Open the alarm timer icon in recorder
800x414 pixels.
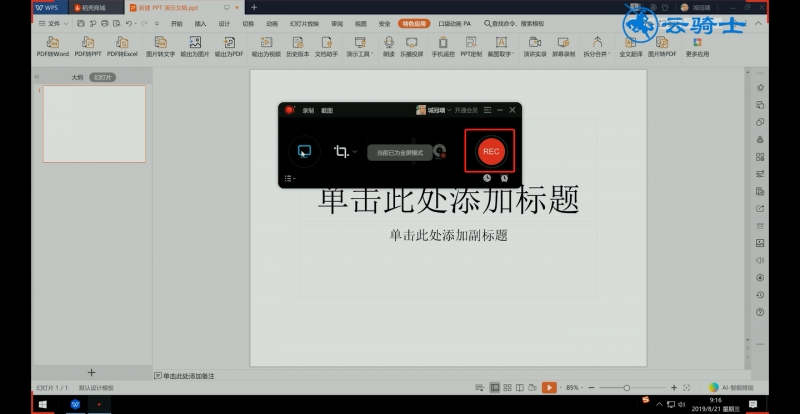[504, 178]
